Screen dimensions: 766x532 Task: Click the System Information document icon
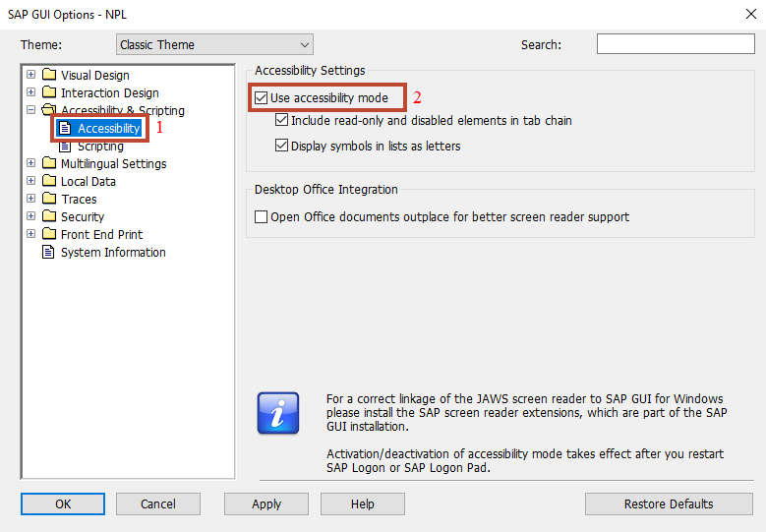[48, 252]
